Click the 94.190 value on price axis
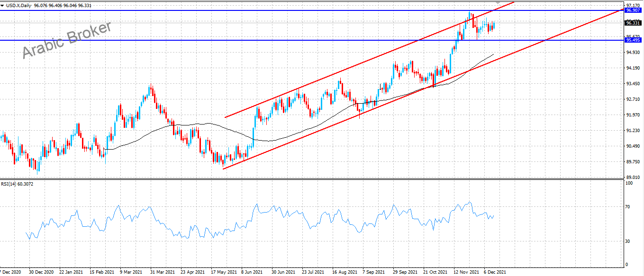This screenshot has width=644, height=276. pos(633,68)
